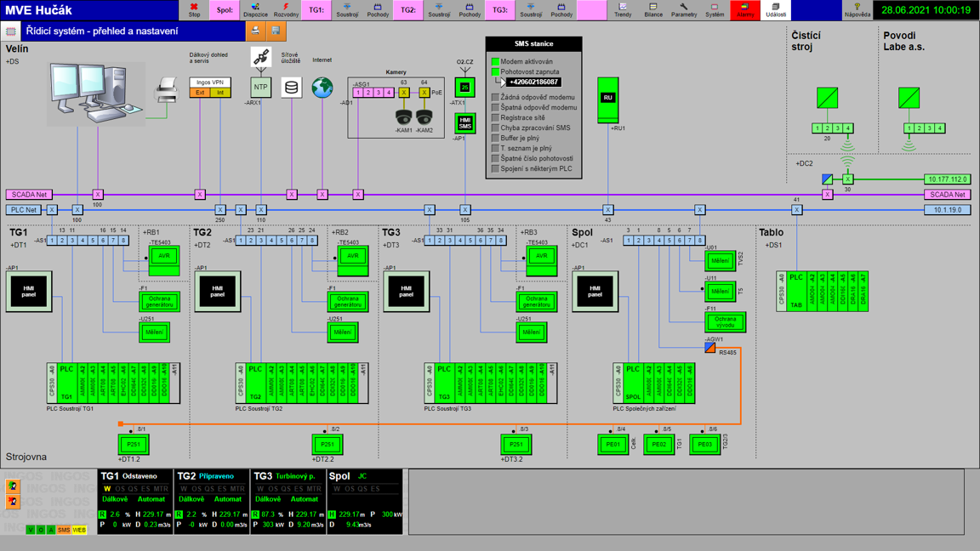Click the orange SMS status button
Viewport: 980px width, 551px height.
coord(64,530)
